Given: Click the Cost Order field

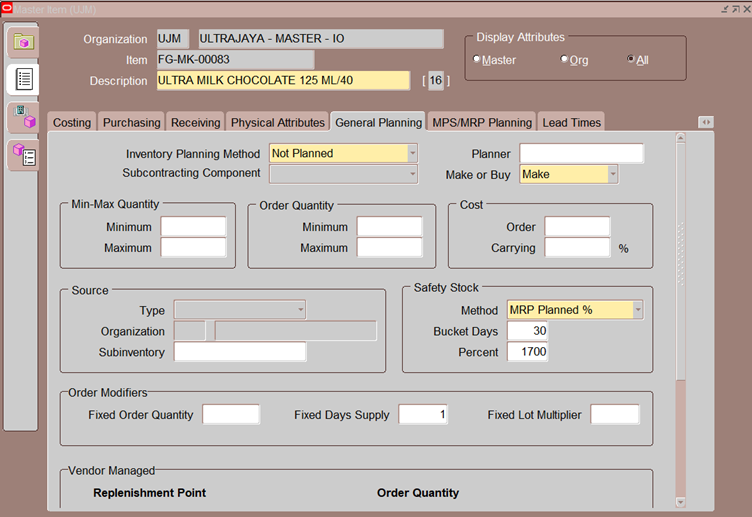Looking at the screenshot, I should tap(577, 226).
